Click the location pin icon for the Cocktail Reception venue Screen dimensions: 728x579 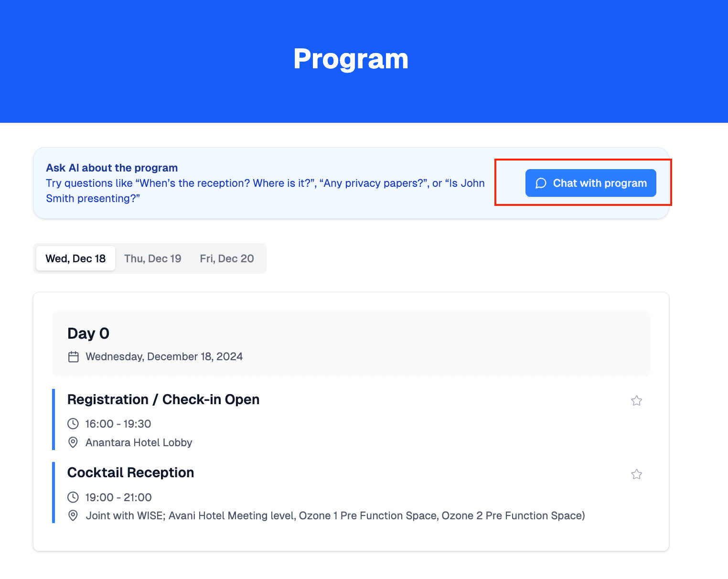73,515
